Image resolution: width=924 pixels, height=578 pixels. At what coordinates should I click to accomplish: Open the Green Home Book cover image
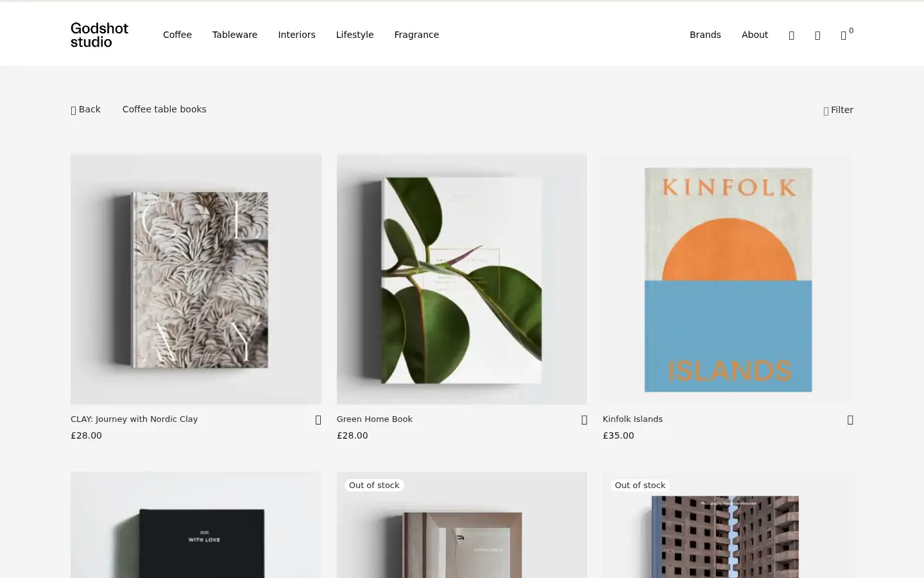(x=462, y=279)
